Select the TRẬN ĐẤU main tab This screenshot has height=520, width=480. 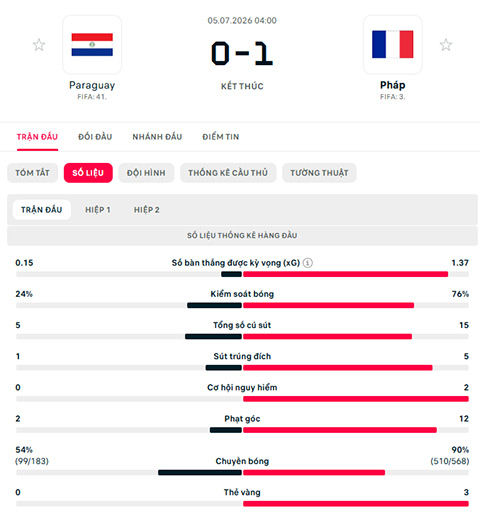[x=37, y=137]
